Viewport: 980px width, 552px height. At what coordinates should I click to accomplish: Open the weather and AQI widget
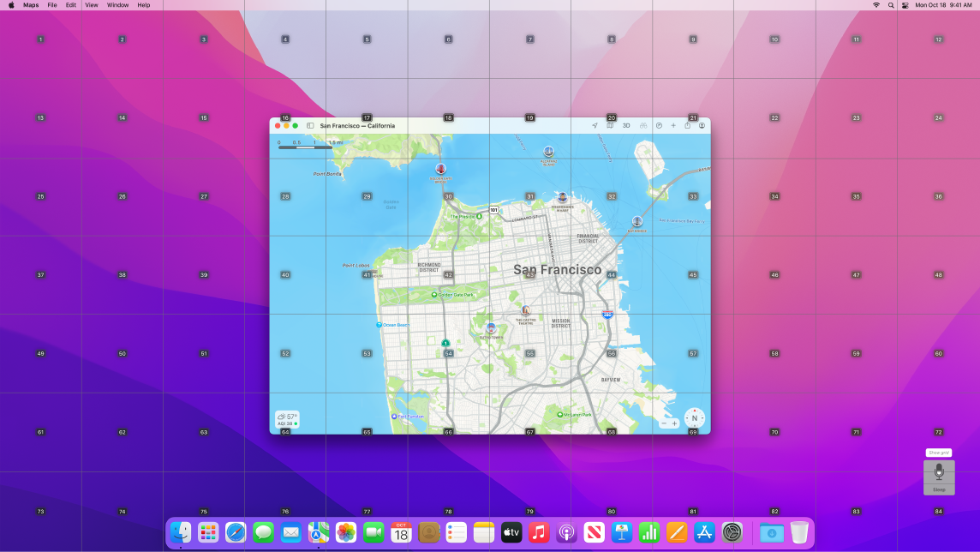[x=286, y=419]
